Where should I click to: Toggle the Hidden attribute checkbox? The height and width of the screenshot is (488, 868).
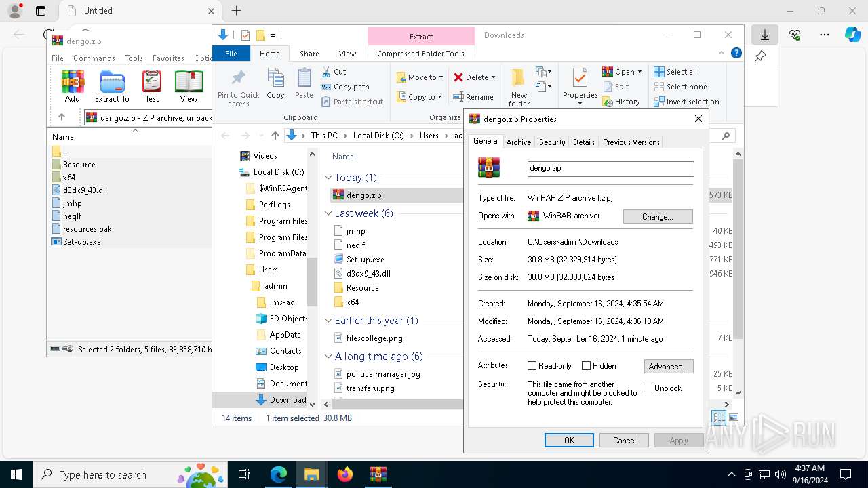click(x=587, y=366)
